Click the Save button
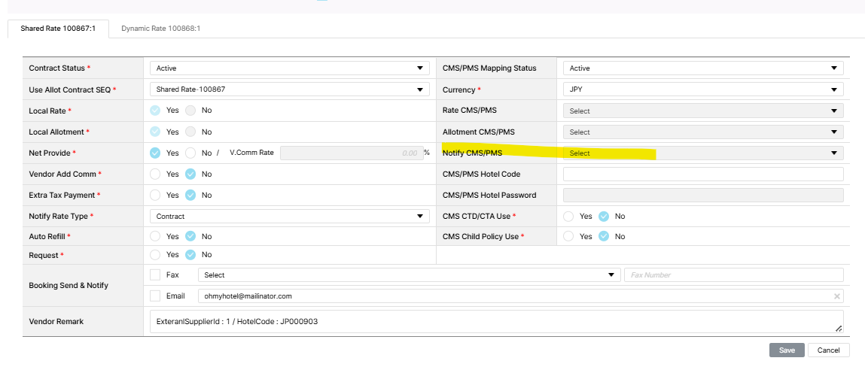 tap(786, 350)
